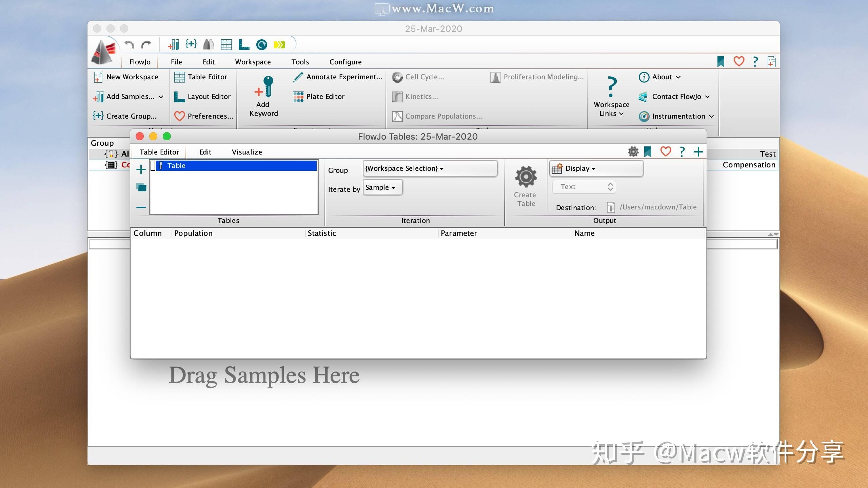Toggle the bookmark icon in workspace corner

(x=721, y=61)
